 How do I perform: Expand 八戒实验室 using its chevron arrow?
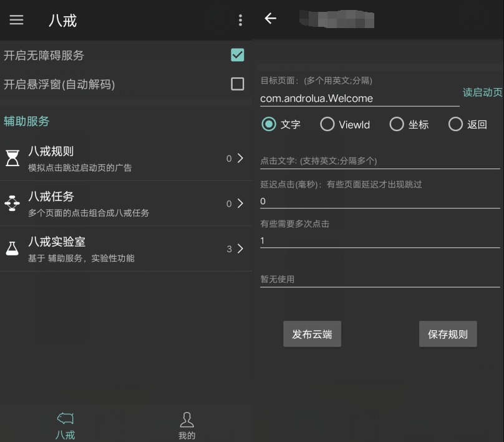(240, 248)
